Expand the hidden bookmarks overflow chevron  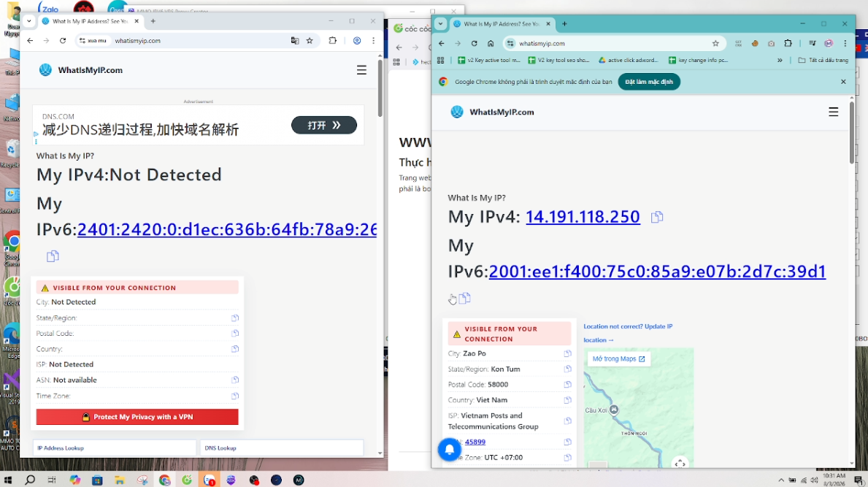point(780,61)
